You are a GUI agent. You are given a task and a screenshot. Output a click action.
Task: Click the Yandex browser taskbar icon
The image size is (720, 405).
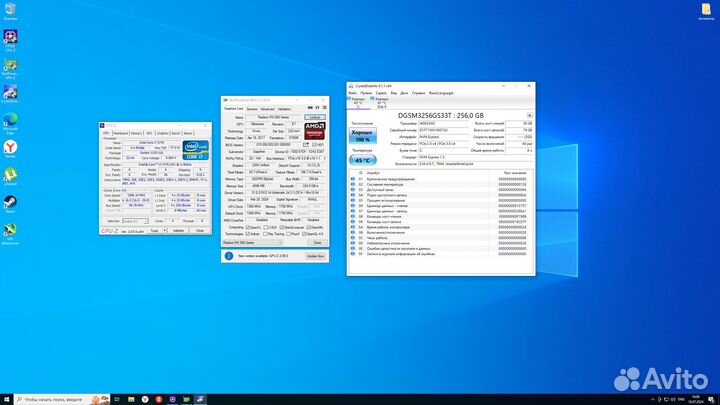(x=145, y=399)
